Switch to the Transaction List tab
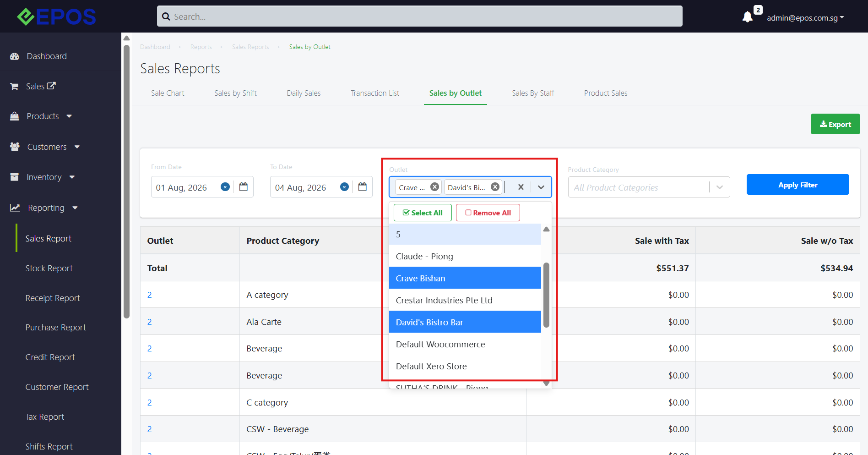Screen dimensions: 868x455 [375, 93]
